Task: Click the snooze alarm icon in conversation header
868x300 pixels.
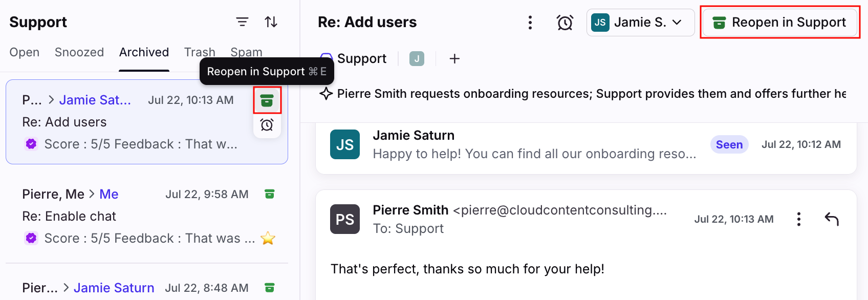Action: point(565,23)
